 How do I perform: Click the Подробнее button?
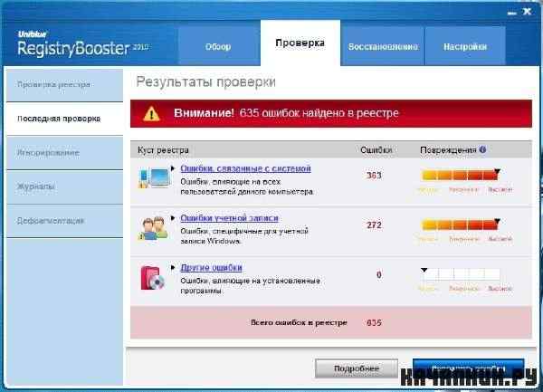tap(357, 368)
